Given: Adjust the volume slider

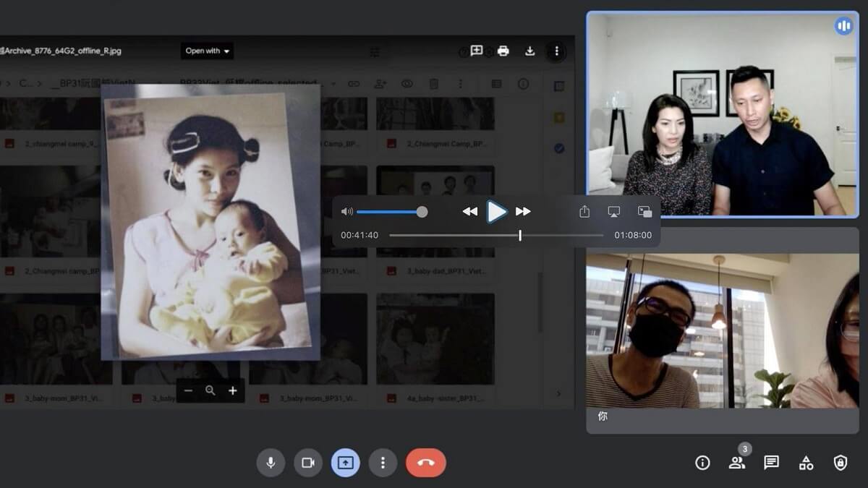Looking at the screenshot, I should click(392, 212).
